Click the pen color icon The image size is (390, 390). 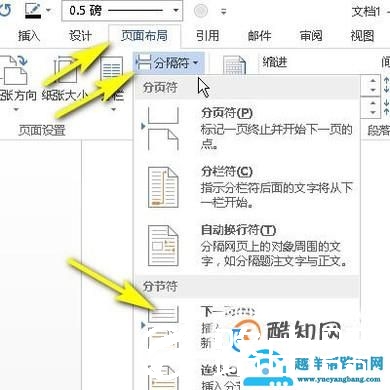(33, 11)
